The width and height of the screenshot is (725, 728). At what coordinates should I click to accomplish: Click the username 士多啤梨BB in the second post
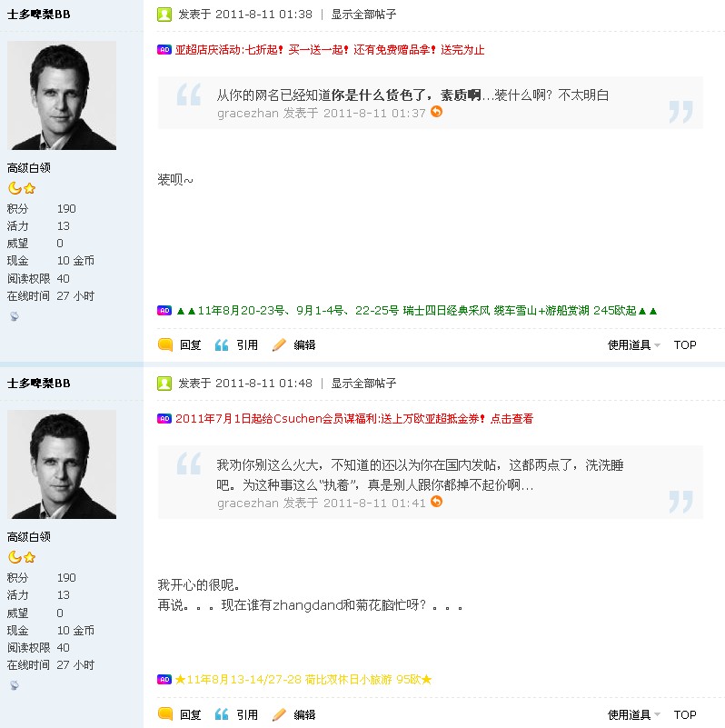click(39, 384)
